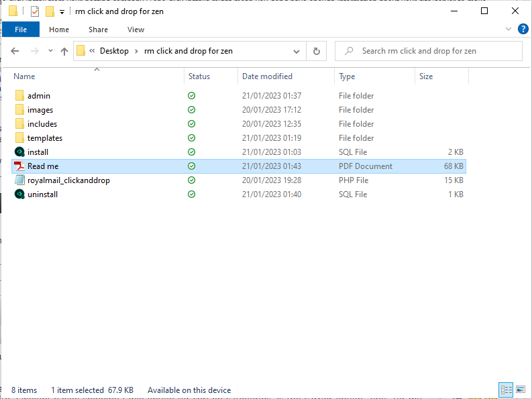This screenshot has height=399, width=532.
Task: Open the File menu tab
Action: click(21, 30)
